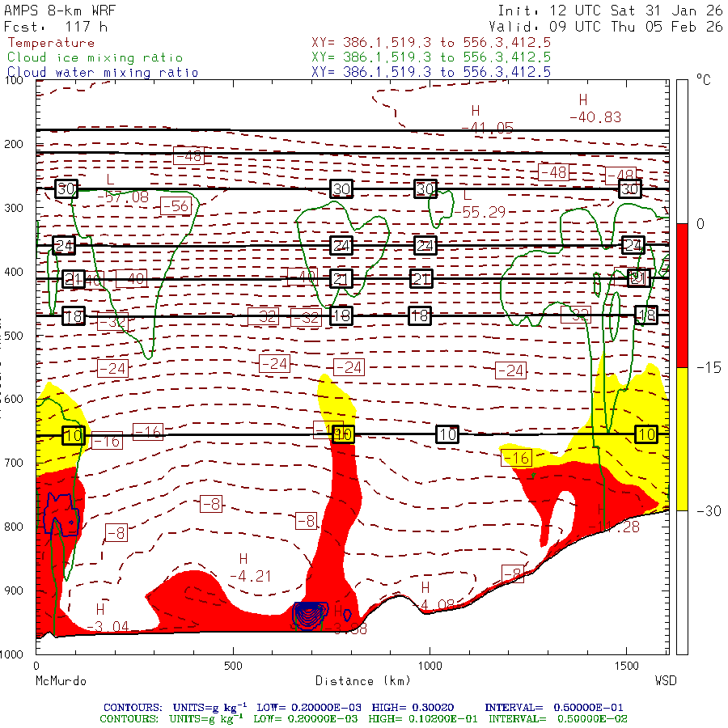The height and width of the screenshot is (728, 728).
Task: Click the red segment of the color bar
Action: tap(682, 295)
